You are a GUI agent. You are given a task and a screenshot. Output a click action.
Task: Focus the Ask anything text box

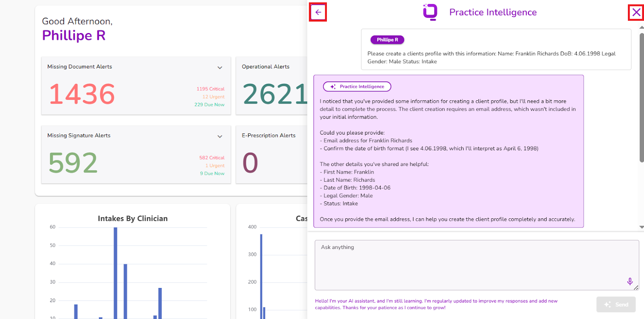pos(477,265)
